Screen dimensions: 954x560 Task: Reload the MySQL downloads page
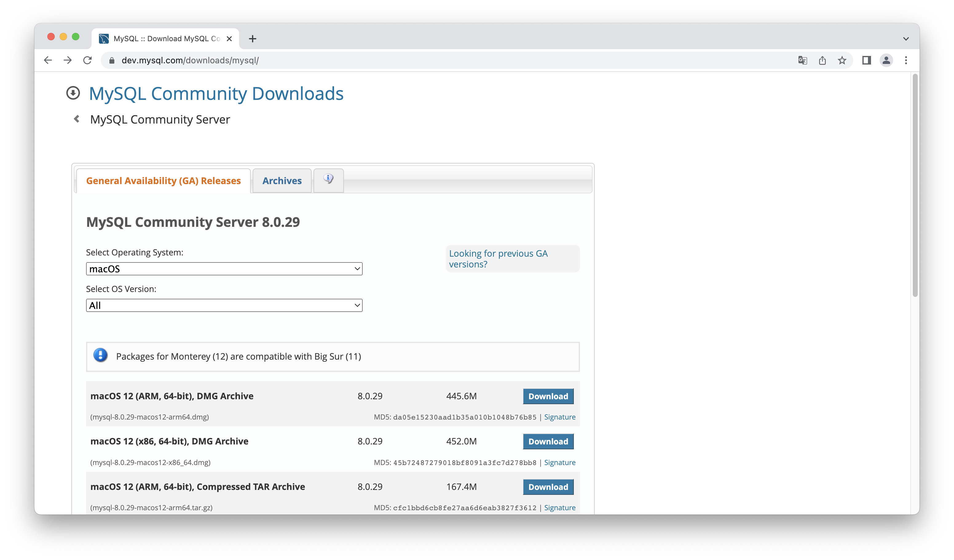pyautogui.click(x=88, y=60)
